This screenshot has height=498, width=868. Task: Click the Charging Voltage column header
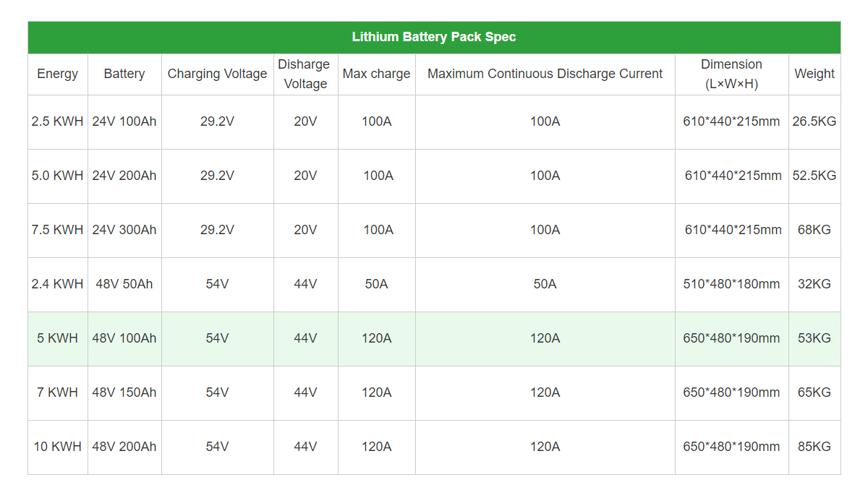217,74
